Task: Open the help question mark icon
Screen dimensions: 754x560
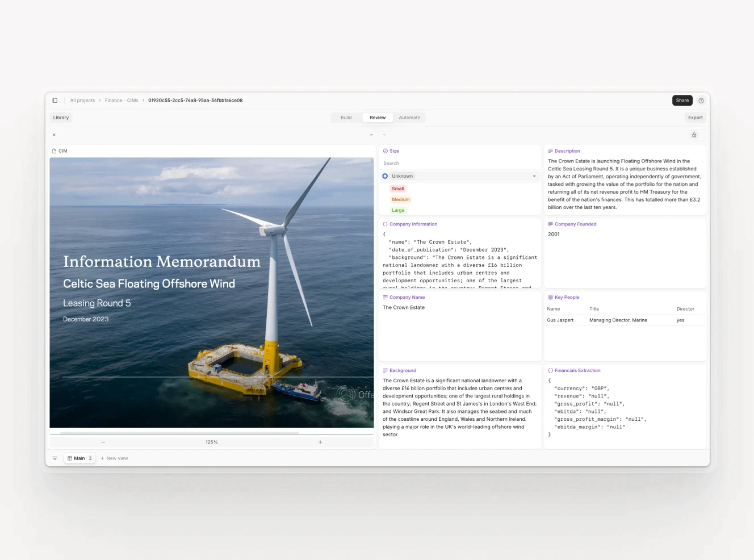Action: 701,101
